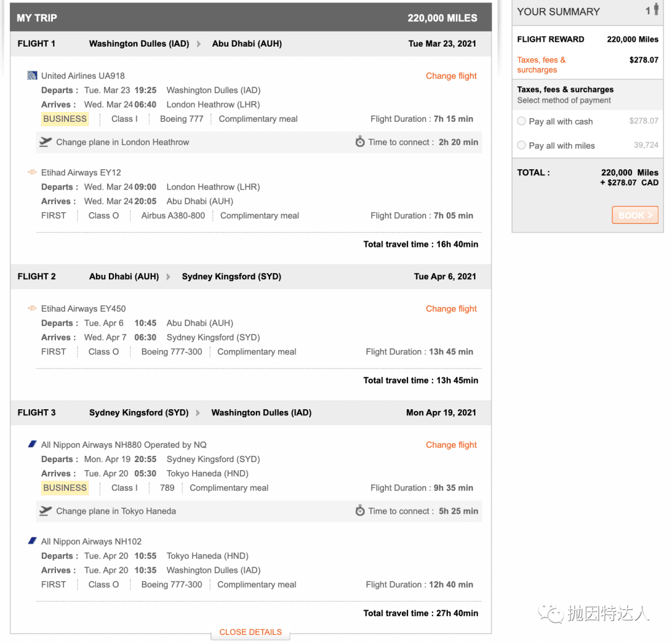Click the plane icon for London Heathrow connection
This screenshot has height=643, width=672.
45,142
